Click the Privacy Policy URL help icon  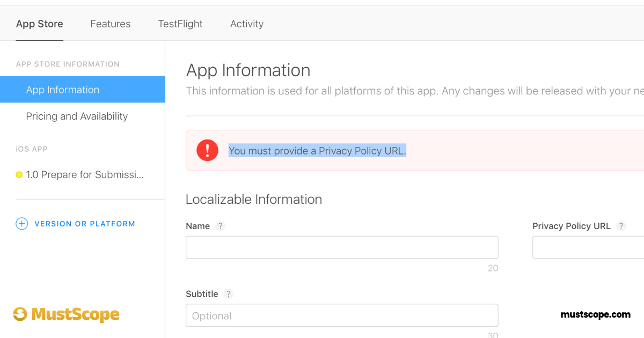[x=621, y=226]
